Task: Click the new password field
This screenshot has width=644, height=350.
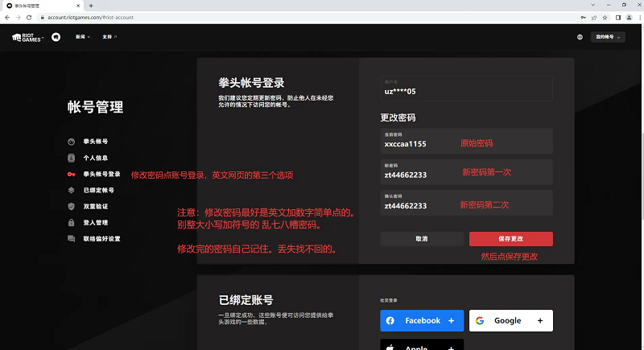Action: click(466, 172)
